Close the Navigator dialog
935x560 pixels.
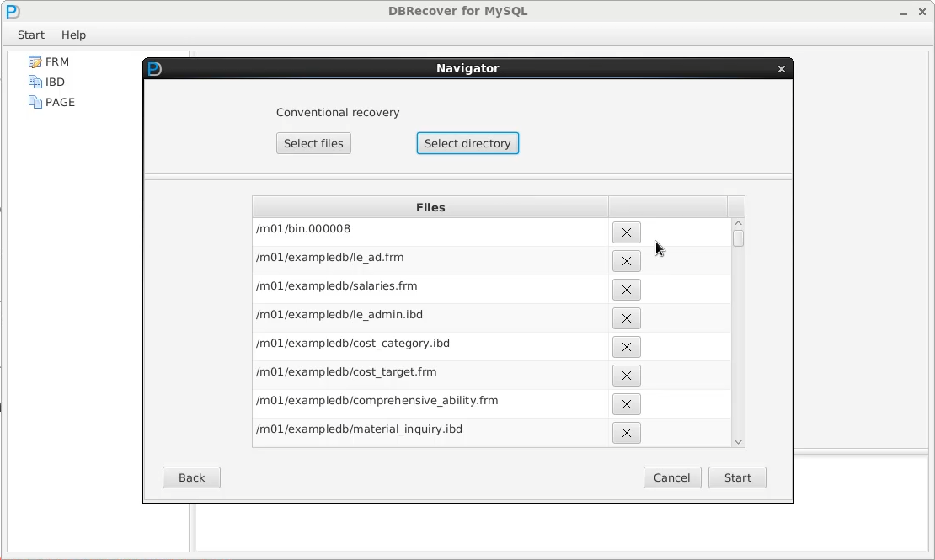(x=781, y=69)
